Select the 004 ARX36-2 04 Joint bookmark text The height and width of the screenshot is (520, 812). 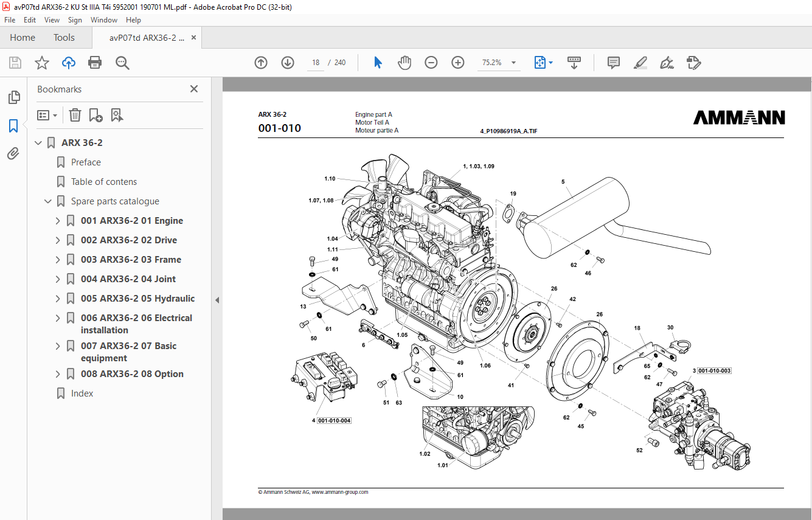coord(128,279)
